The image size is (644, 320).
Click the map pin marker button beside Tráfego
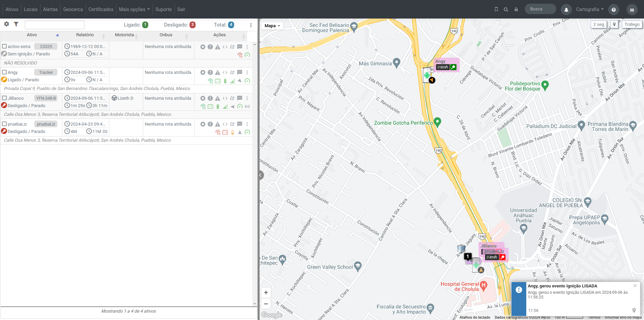[614, 25]
